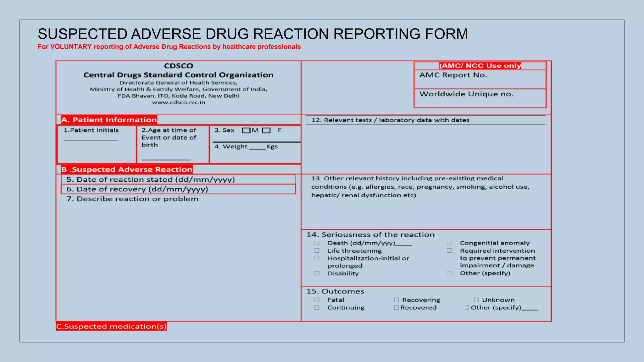Click the slide title SUSPECTED ADVERSE DRUG REACTION
The width and height of the screenshot is (644, 362).
pos(253,34)
